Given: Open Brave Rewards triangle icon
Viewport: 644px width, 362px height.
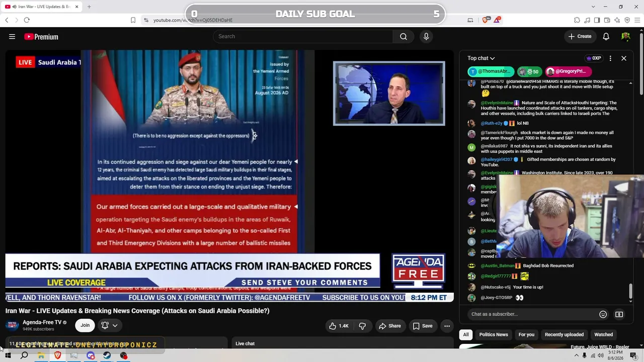Looking at the screenshot, I should click(x=497, y=20).
